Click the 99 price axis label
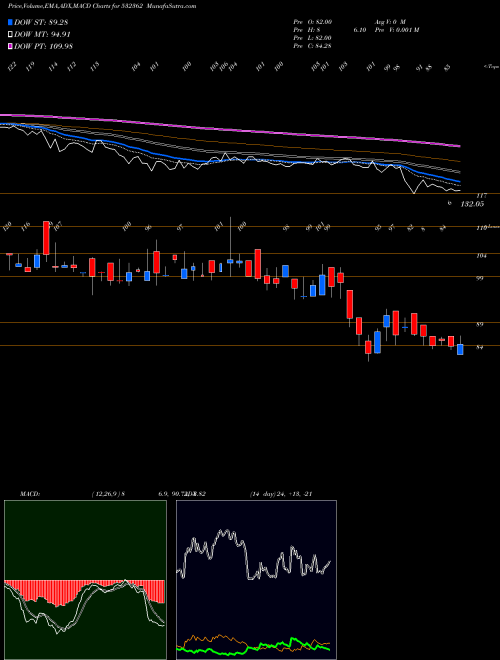Viewport: 500px width, 660px height. (480, 278)
